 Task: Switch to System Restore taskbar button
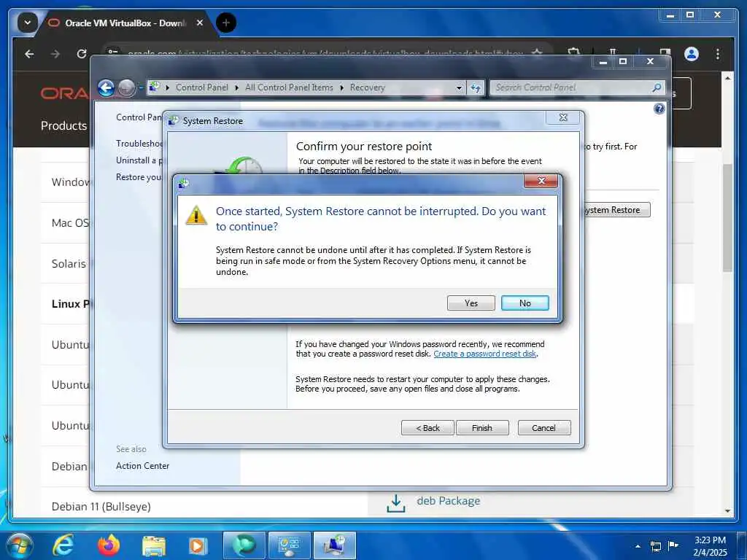click(x=334, y=545)
